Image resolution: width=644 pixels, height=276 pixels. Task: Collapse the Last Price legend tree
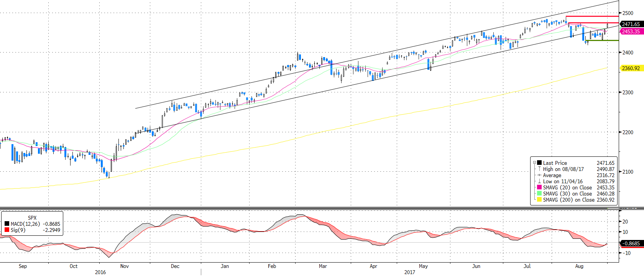tap(534, 163)
